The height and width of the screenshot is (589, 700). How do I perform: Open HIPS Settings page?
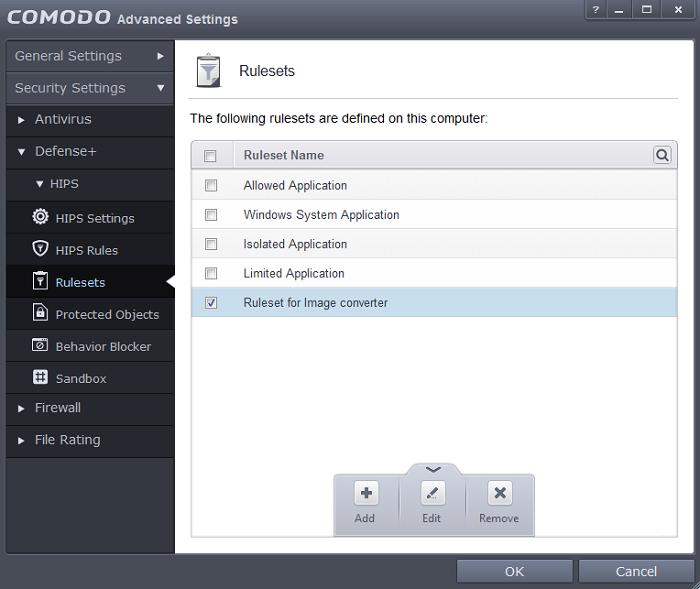(x=90, y=217)
